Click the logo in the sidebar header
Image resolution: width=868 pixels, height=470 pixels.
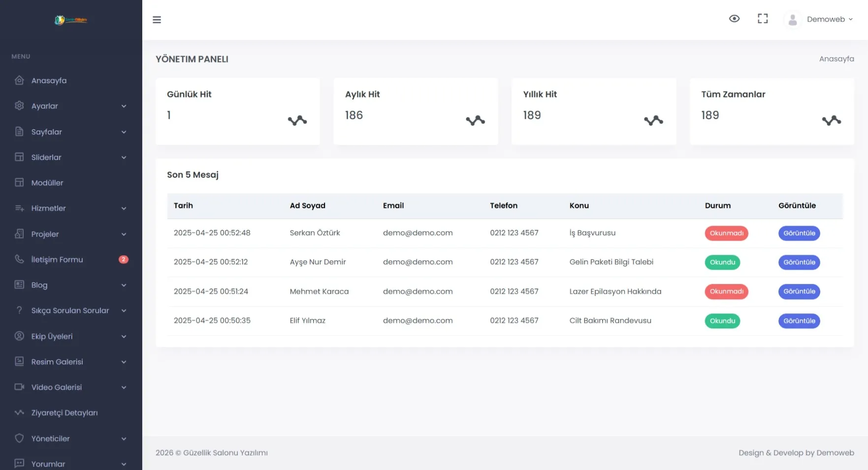pyautogui.click(x=71, y=20)
